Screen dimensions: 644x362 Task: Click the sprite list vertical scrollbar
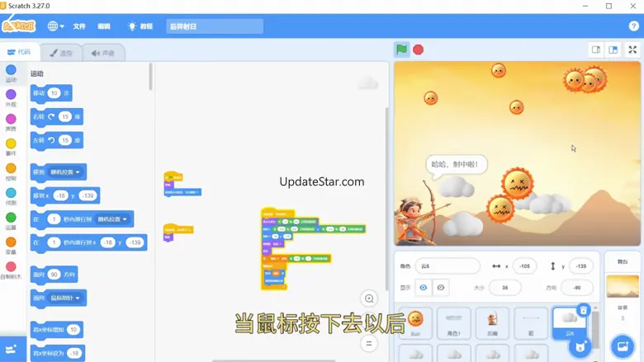point(595,331)
